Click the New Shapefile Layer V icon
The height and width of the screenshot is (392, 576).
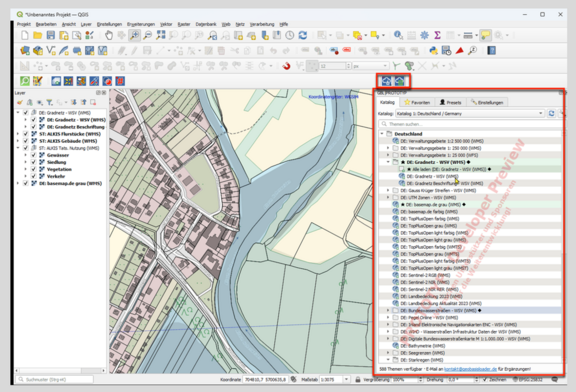(x=51, y=51)
